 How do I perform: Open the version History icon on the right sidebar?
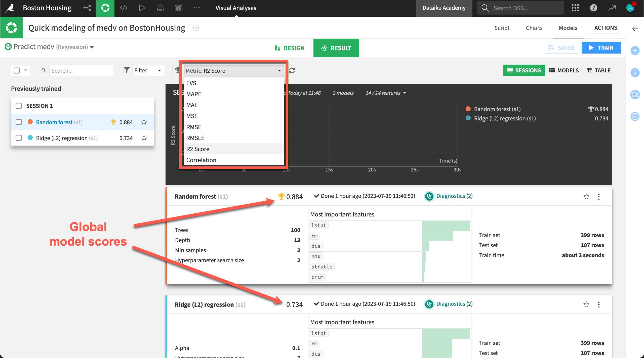[635, 116]
